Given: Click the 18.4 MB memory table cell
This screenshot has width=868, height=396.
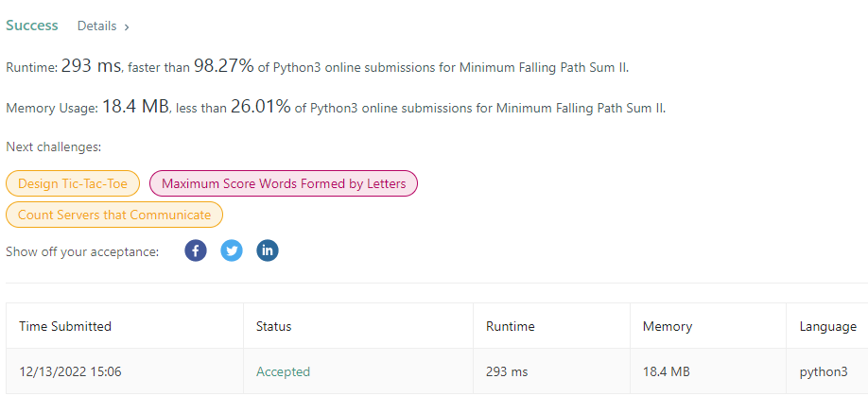Looking at the screenshot, I should [x=667, y=371].
